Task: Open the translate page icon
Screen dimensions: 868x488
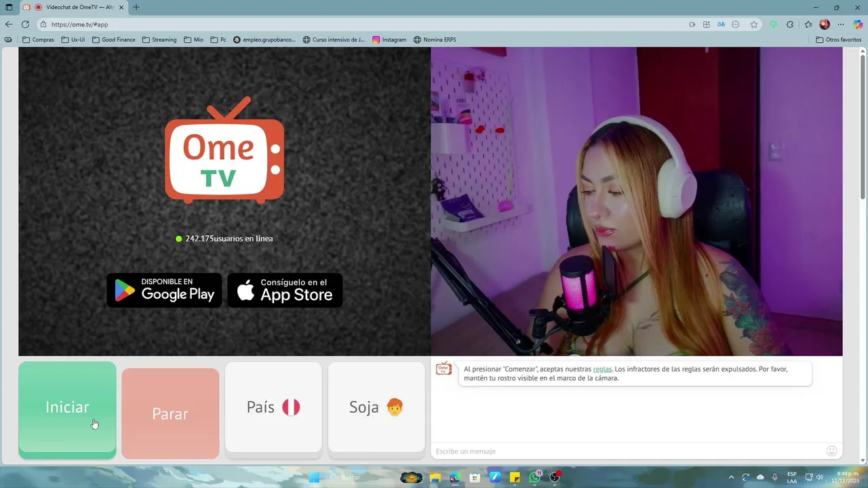Action: [x=722, y=24]
